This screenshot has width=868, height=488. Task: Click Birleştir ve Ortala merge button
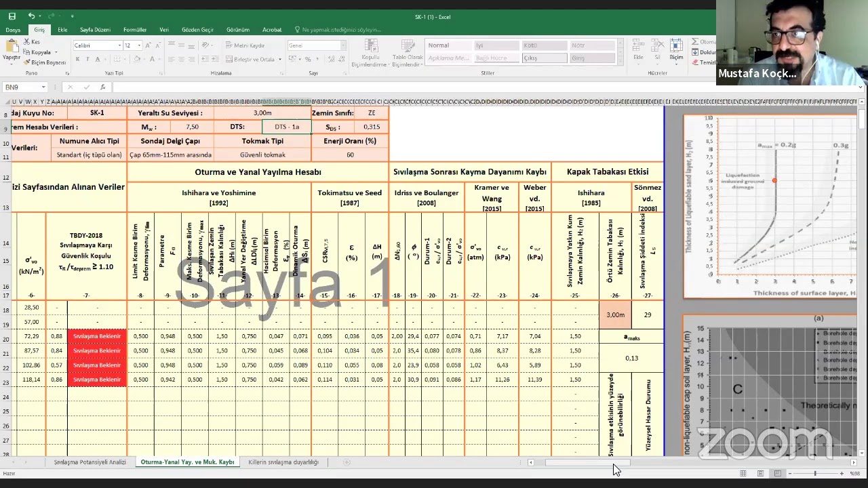[x=250, y=59]
